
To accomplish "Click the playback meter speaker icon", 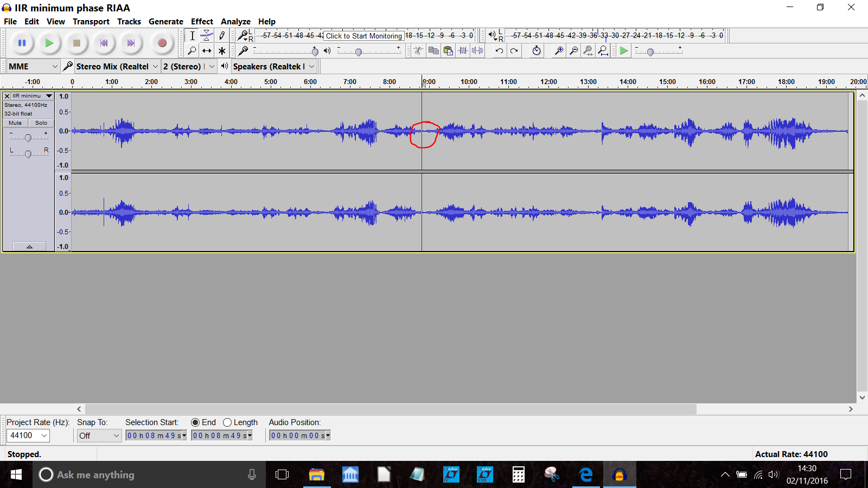I will (492, 35).
